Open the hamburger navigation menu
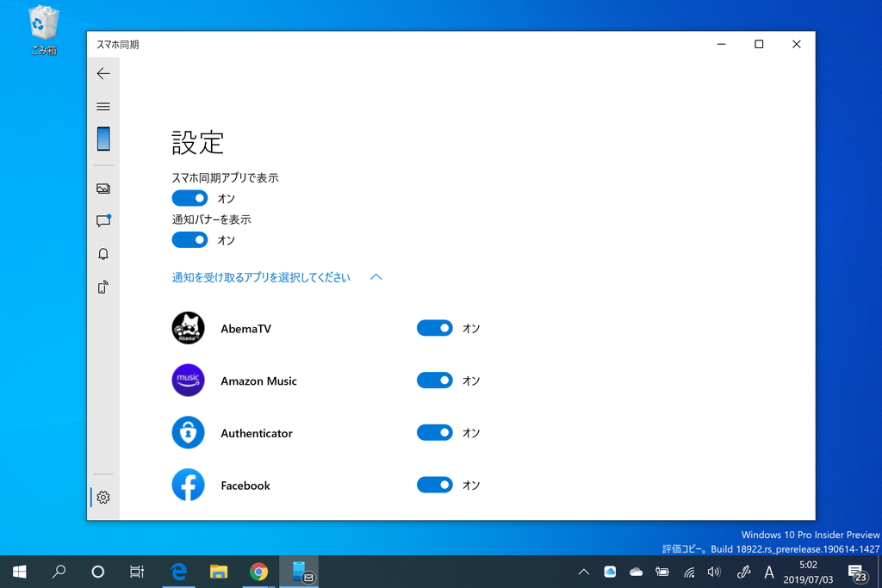This screenshot has height=588, width=882. (103, 106)
